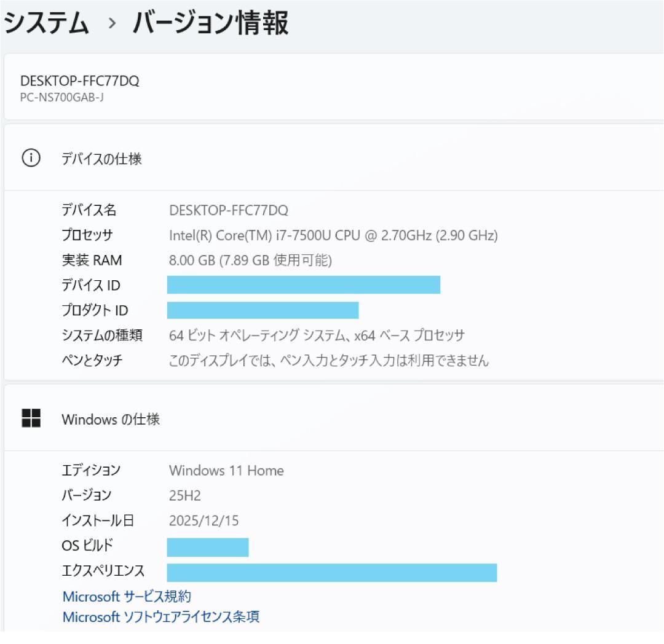Image resolution: width=664 pixels, height=644 pixels.
Task: Click the インストール日 value 2025/12/15
Action: (204, 520)
